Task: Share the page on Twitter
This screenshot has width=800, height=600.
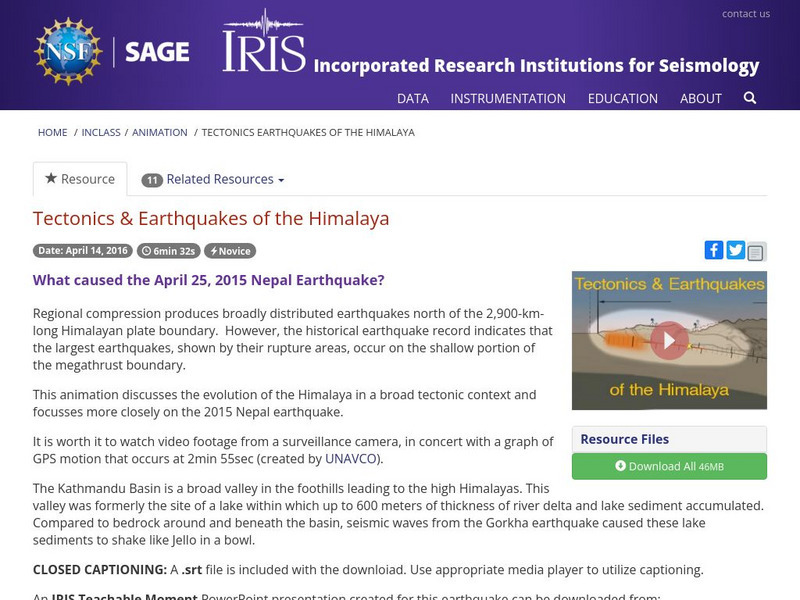Action: coord(733,249)
